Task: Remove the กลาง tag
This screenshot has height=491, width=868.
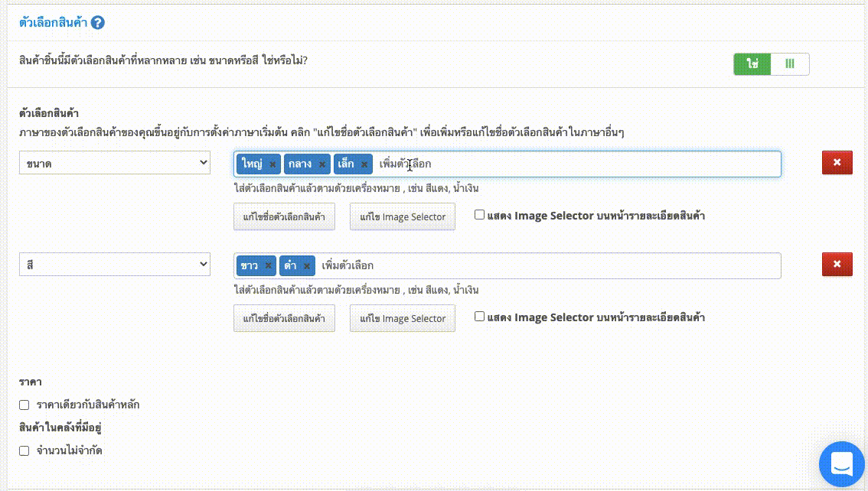Action: tap(322, 164)
